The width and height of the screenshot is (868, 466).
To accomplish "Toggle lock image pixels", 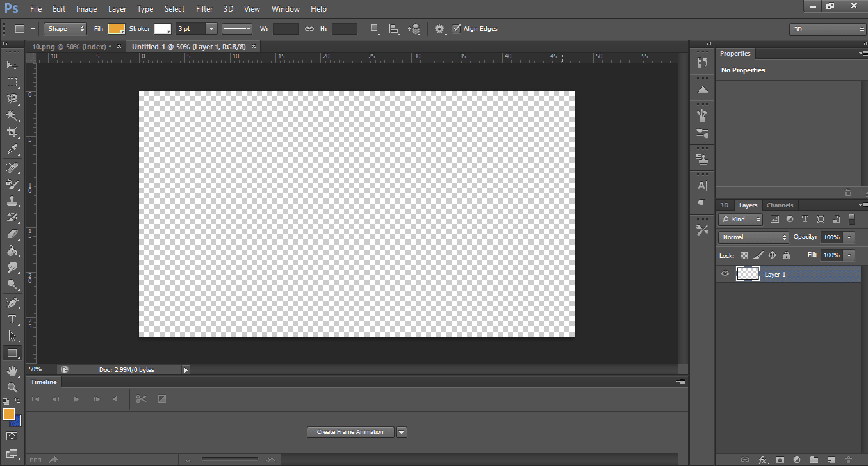I will 758,255.
